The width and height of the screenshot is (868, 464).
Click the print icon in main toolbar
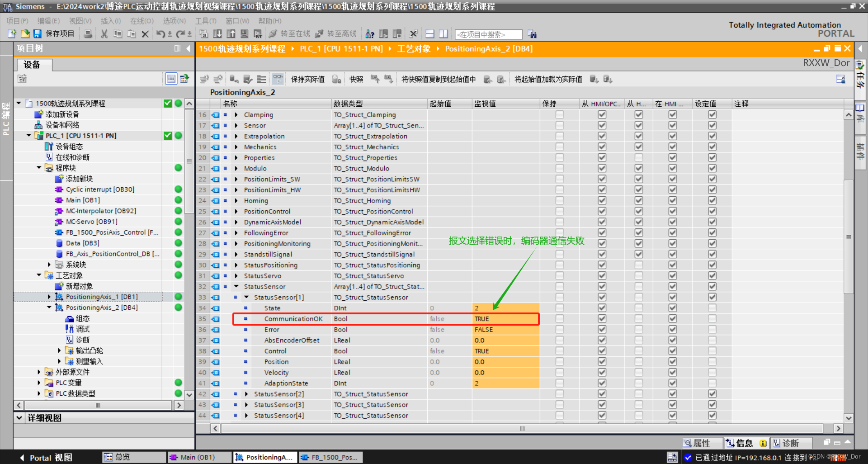(x=89, y=34)
